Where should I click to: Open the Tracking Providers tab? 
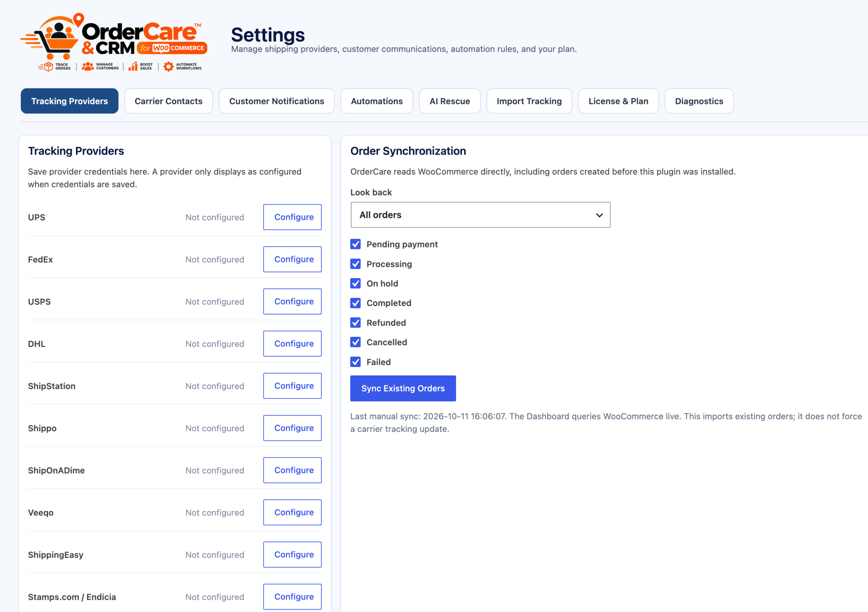[70, 101]
